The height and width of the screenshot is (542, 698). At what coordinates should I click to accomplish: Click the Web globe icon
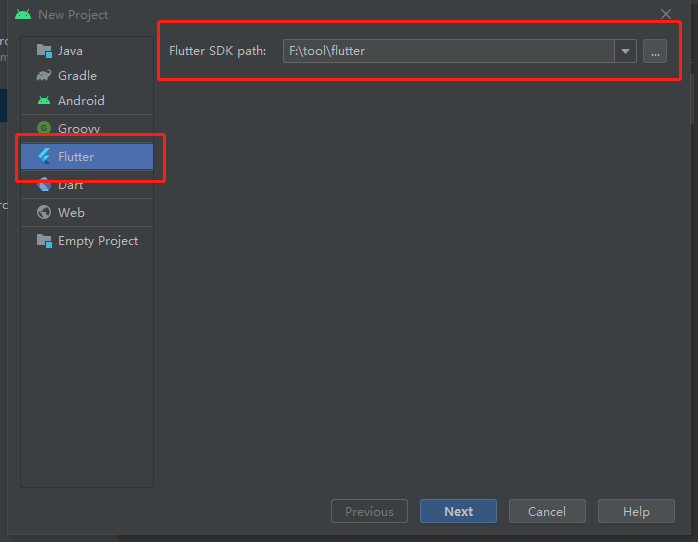click(44, 212)
